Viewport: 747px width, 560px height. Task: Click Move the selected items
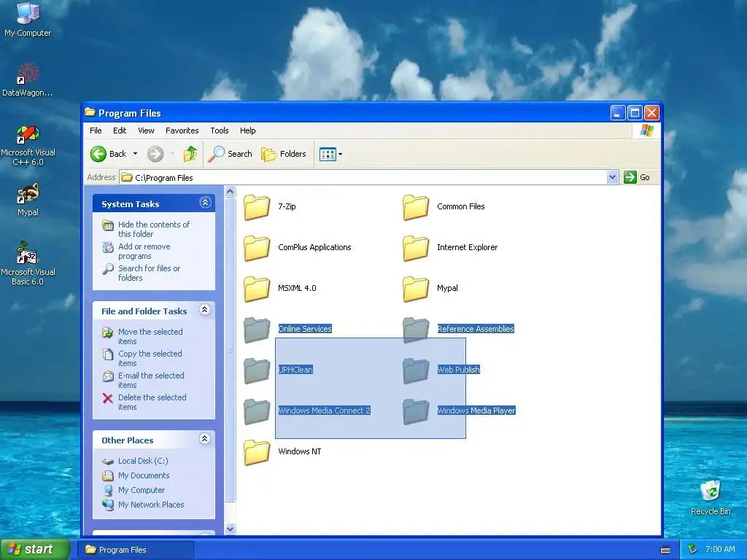pos(150,336)
